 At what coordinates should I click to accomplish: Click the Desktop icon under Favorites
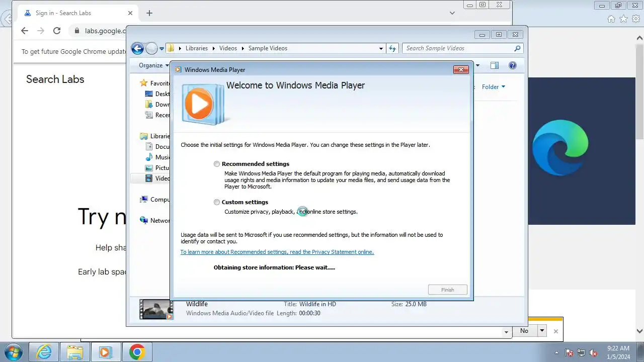click(149, 94)
